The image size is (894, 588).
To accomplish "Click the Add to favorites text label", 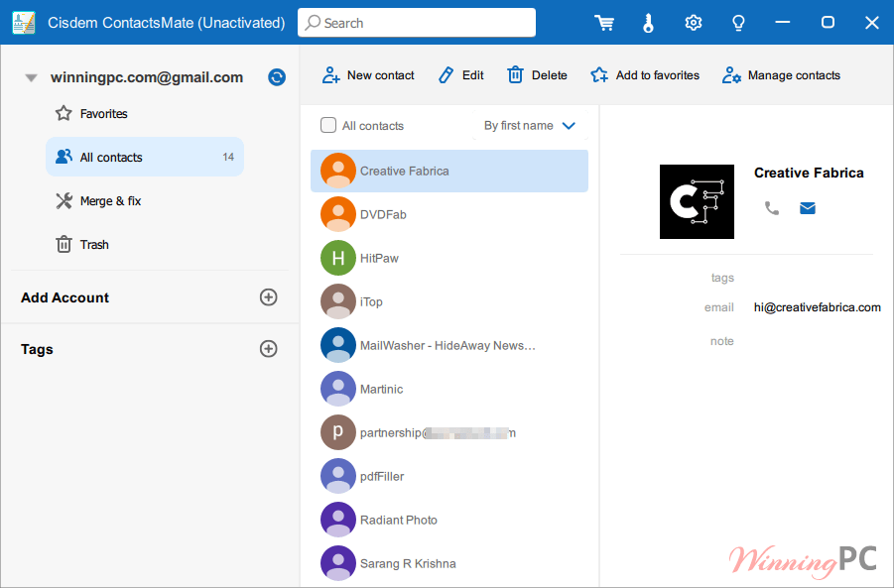I will (658, 75).
